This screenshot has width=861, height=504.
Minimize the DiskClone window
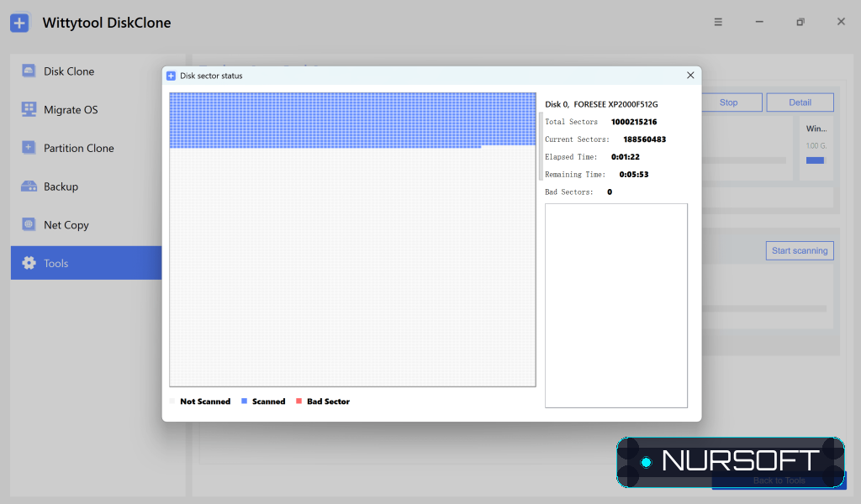[x=759, y=22]
